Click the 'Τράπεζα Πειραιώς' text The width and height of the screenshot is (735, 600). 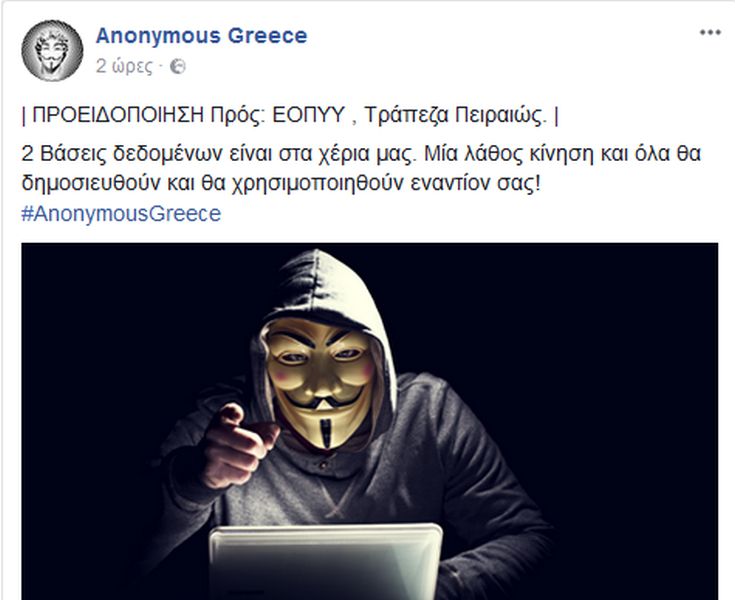(455, 115)
